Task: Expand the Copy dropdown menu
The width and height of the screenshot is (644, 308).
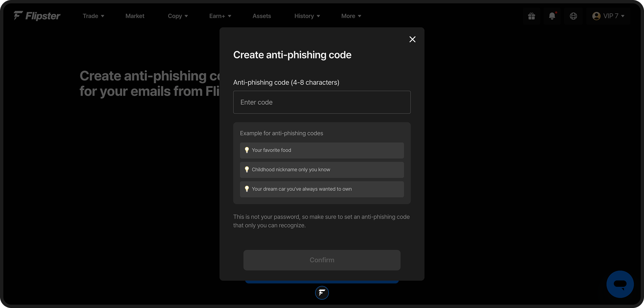Action: click(178, 16)
